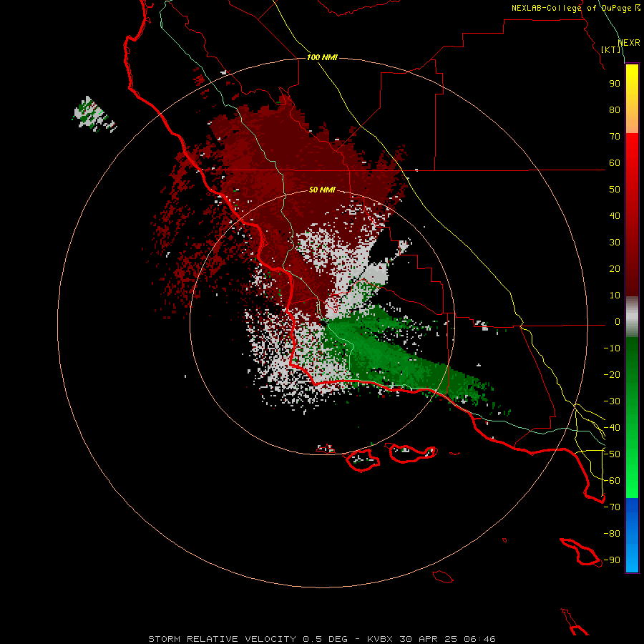This screenshot has width=644, height=644.
Task: Click the [KT] units label
Action: [610, 49]
